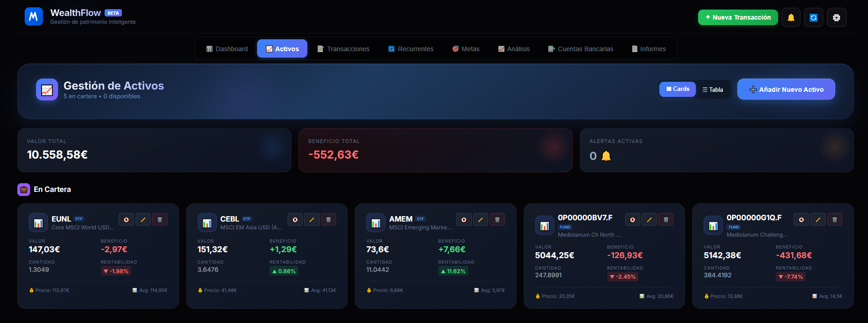Click AMEM rentabilidad badge 11.62%
This screenshot has width=868, height=323.
pyautogui.click(x=453, y=271)
